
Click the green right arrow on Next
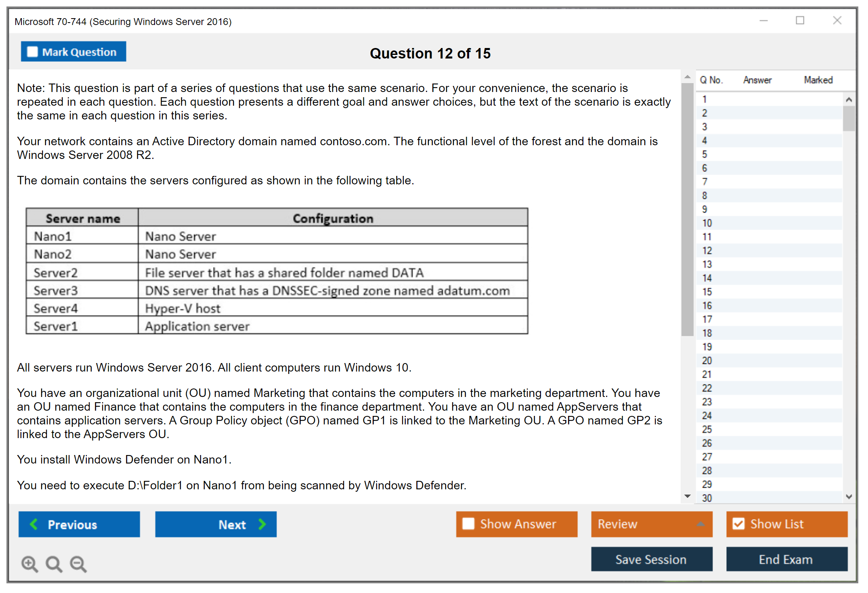coord(262,524)
